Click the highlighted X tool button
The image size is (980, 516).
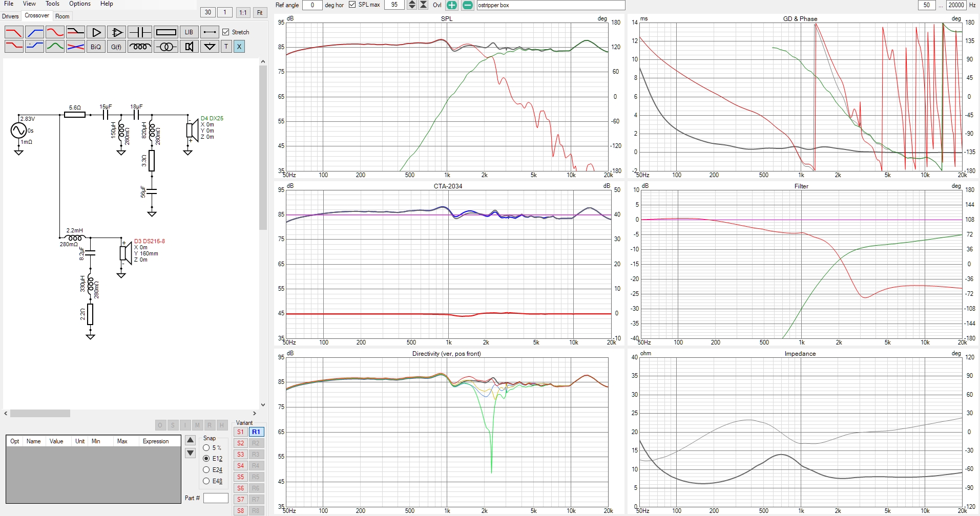[x=239, y=47]
